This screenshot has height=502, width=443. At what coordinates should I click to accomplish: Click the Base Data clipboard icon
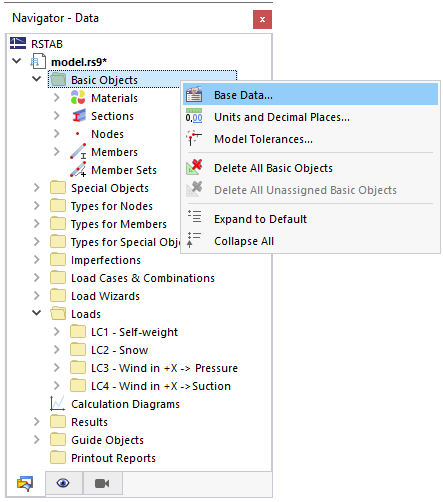[x=194, y=95]
